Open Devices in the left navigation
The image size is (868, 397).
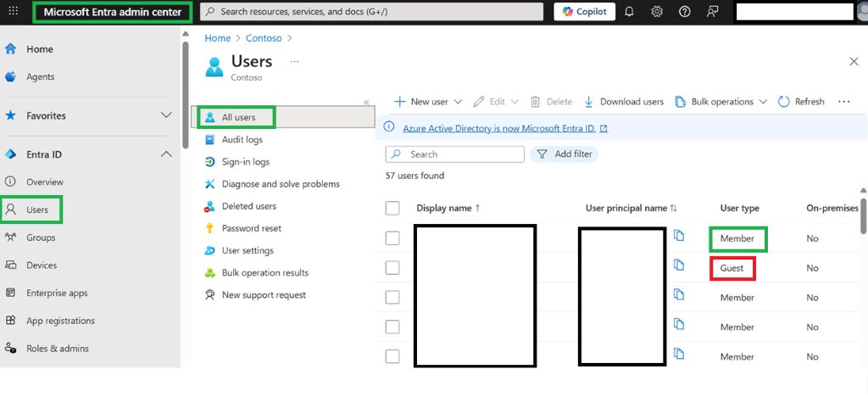click(41, 266)
